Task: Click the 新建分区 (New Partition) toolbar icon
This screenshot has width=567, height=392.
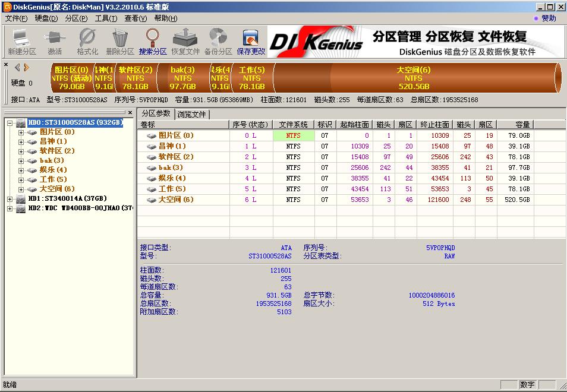Action: (22, 42)
